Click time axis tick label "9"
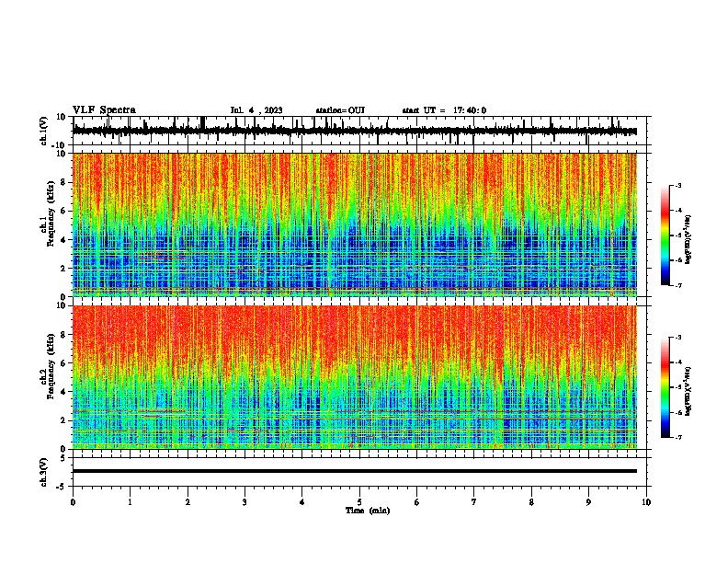The height and width of the screenshot is (563, 728). coord(588,502)
